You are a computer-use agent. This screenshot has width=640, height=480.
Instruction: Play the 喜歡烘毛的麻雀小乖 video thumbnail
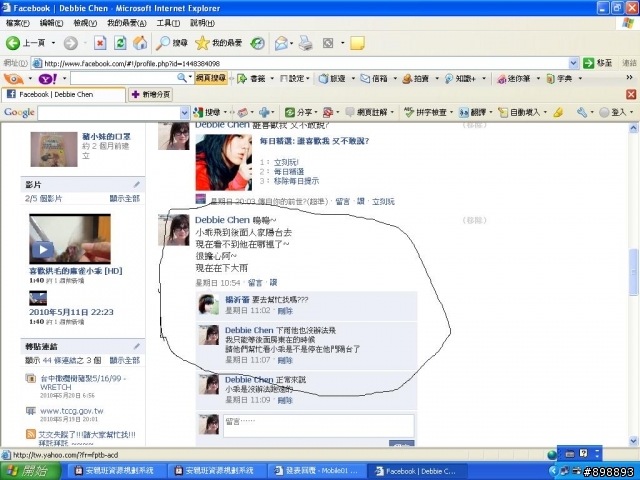point(70,239)
